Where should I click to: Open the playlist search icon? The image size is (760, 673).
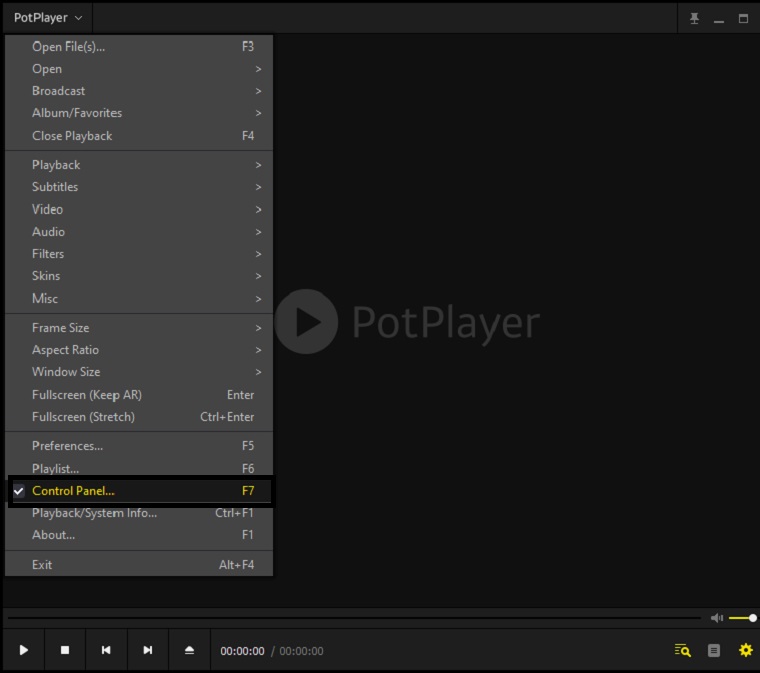pos(682,650)
